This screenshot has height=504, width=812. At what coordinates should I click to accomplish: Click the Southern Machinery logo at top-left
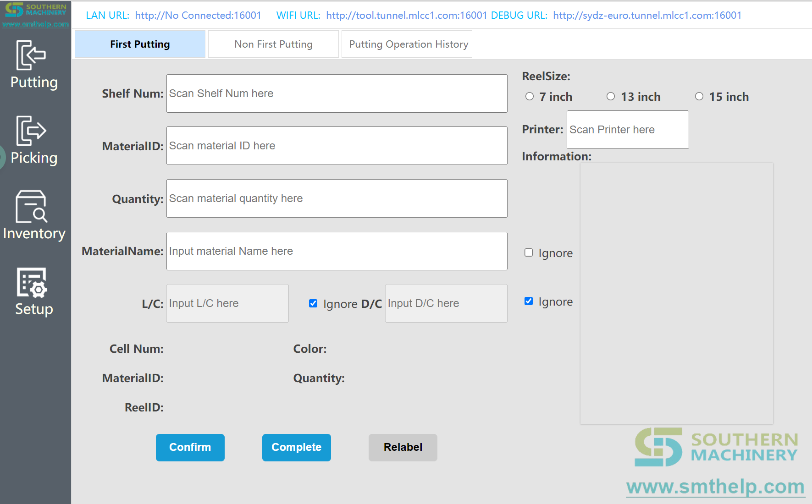[35, 14]
